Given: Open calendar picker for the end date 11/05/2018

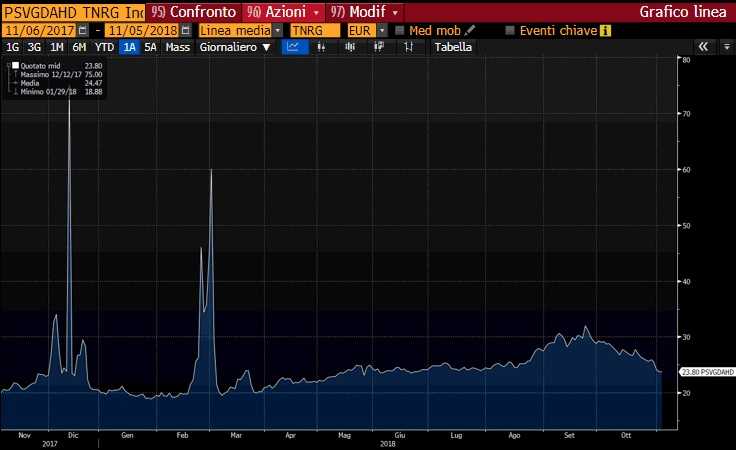Looking at the screenshot, I should 186,31.
